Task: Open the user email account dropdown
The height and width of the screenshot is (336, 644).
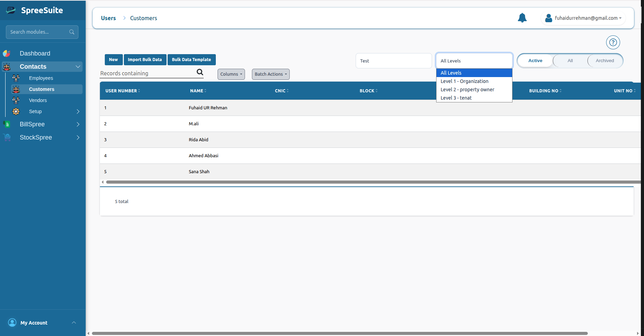Action: 584,18
